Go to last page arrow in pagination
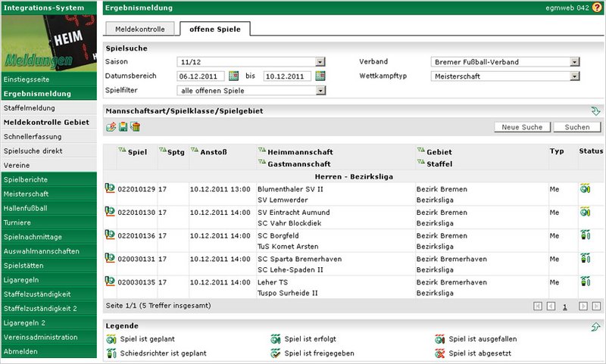Screen dimensions: 606x364 click(595, 306)
